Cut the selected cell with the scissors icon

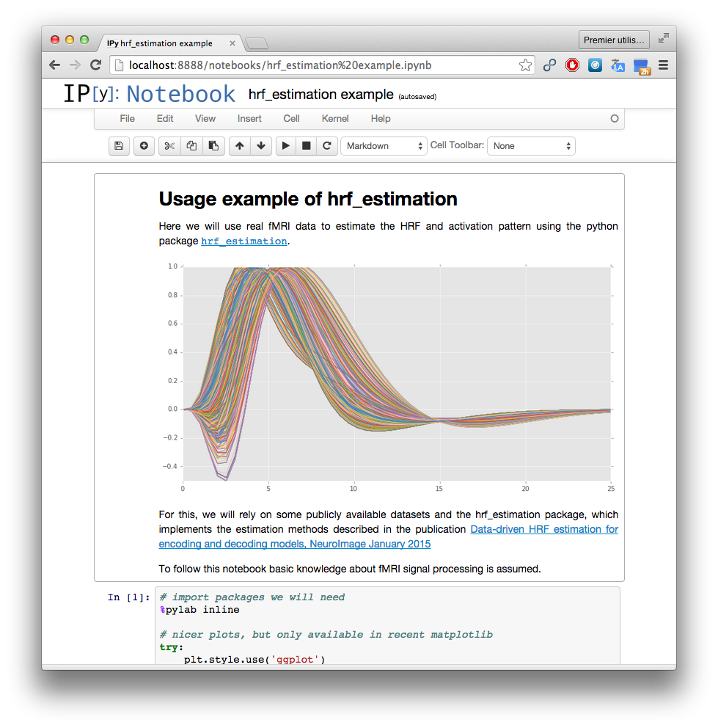pos(169,146)
